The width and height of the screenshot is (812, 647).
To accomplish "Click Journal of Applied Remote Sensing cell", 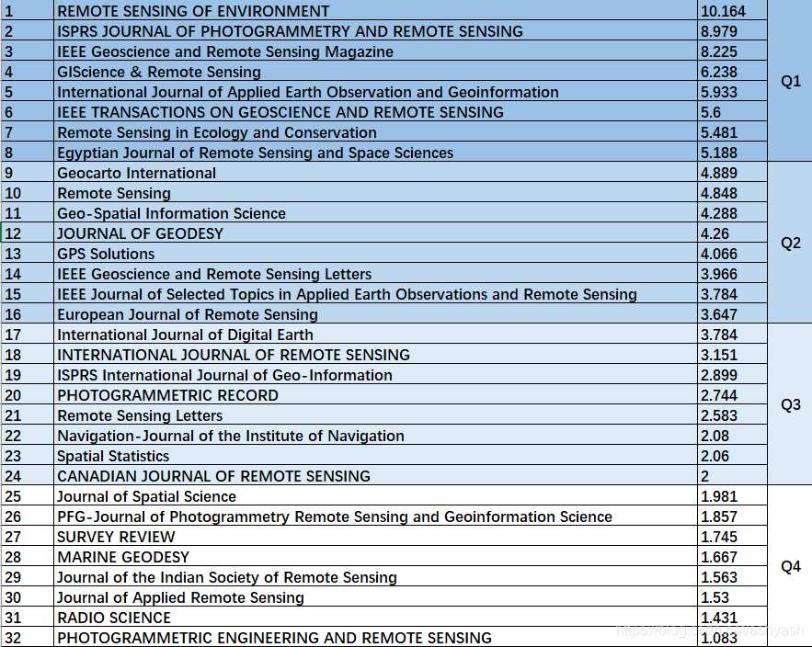I will 375,596.
